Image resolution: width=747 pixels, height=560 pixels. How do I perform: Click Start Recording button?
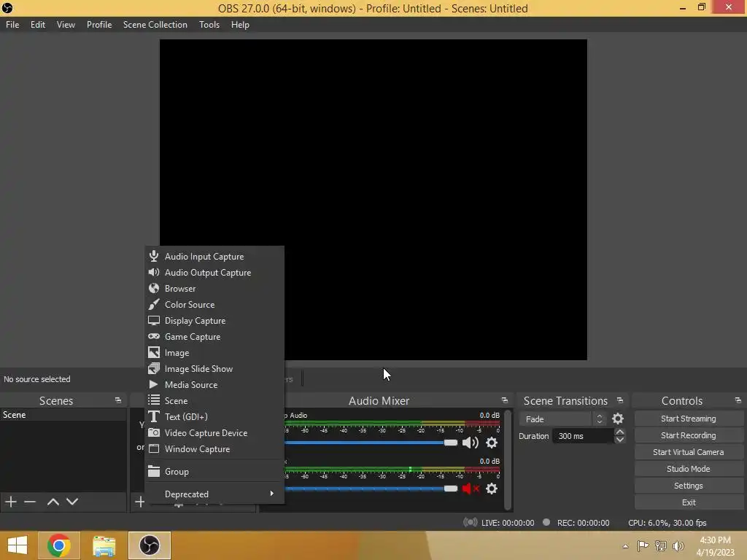(689, 435)
